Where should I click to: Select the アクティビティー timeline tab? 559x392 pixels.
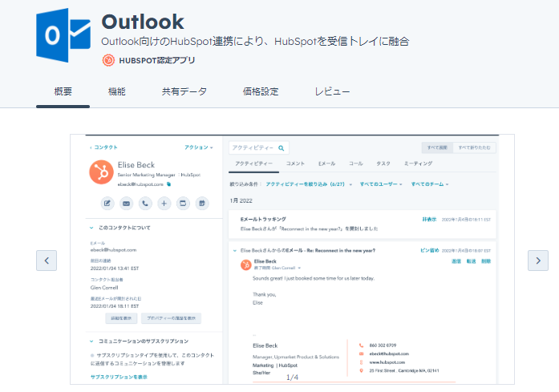click(253, 164)
